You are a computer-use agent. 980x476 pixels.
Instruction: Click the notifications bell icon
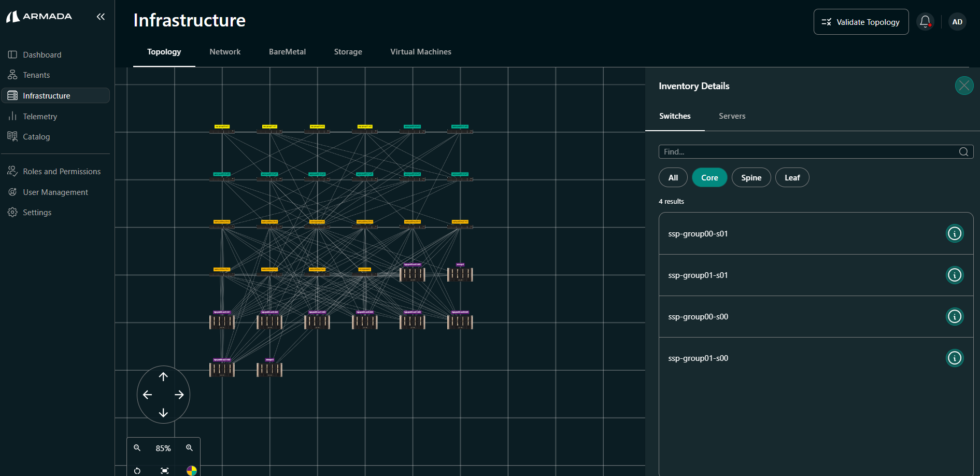click(925, 21)
